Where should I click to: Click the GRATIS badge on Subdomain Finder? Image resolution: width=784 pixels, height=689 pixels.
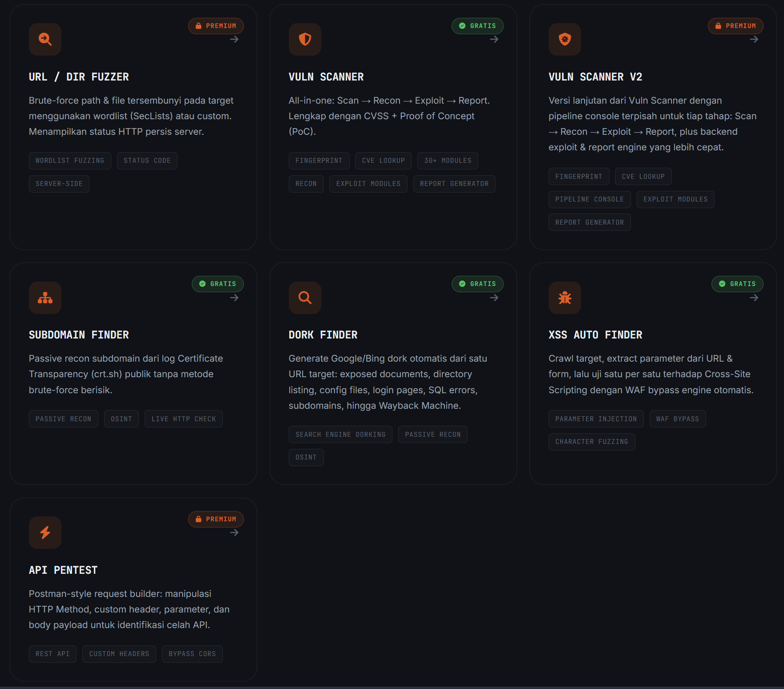218,284
